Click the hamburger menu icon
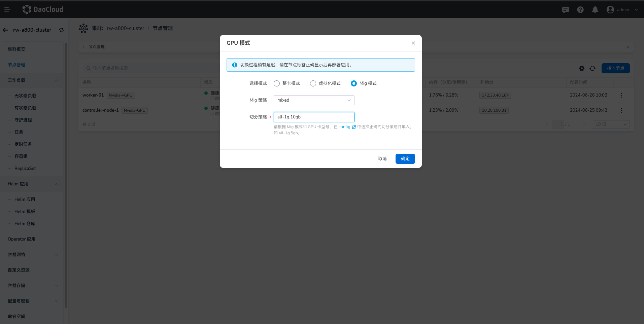Image resolution: width=644 pixels, height=324 pixels. (7, 10)
